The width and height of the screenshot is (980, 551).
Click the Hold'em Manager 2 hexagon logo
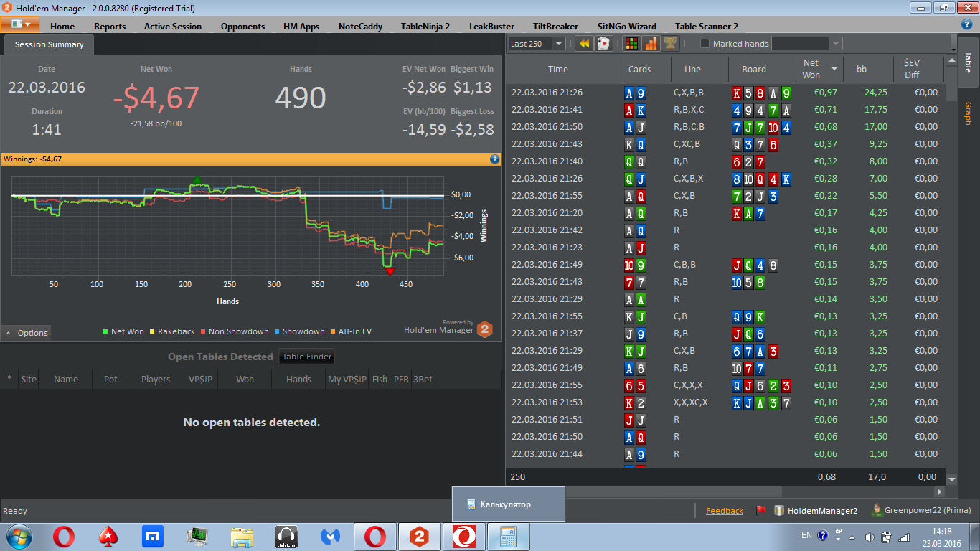(x=485, y=330)
